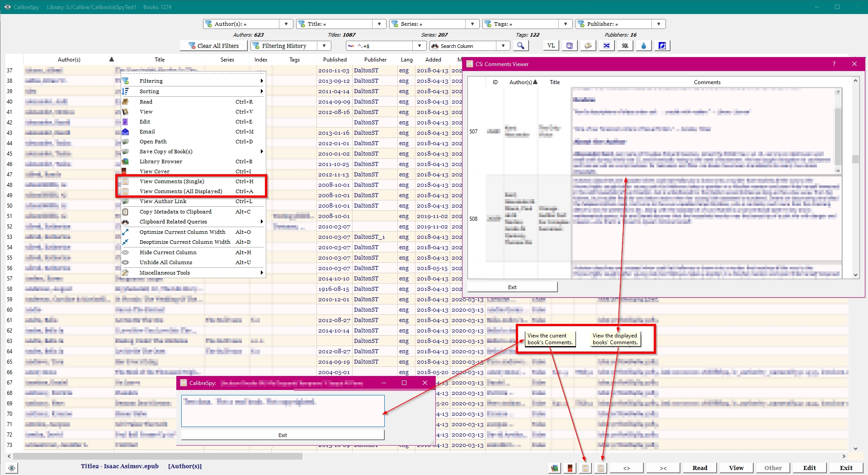This screenshot has width=868, height=475.
Task: Open the Filtering History dropdown
Action: [x=324, y=46]
